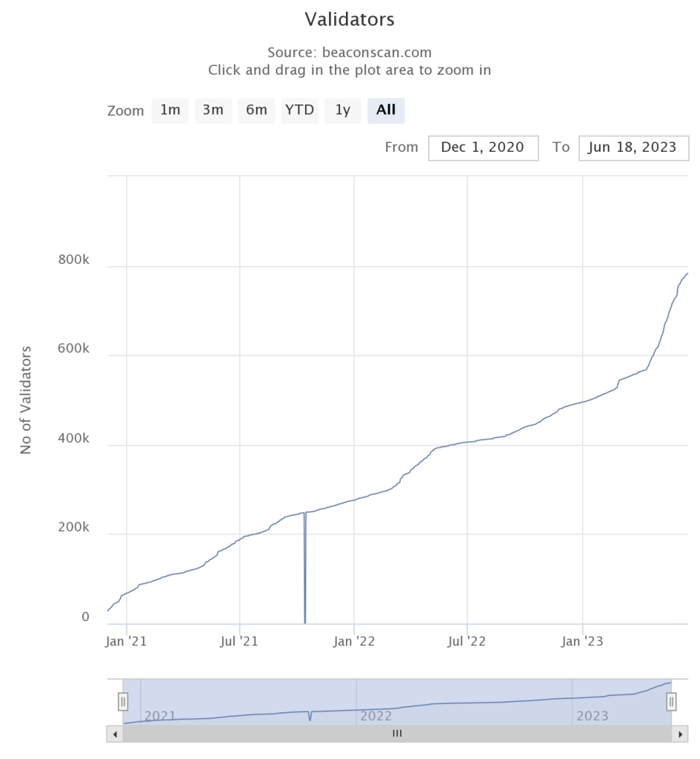Viewport: 700px width, 759px height.
Task: Select the 6m zoom option
Action: click(x=256, y=110)
